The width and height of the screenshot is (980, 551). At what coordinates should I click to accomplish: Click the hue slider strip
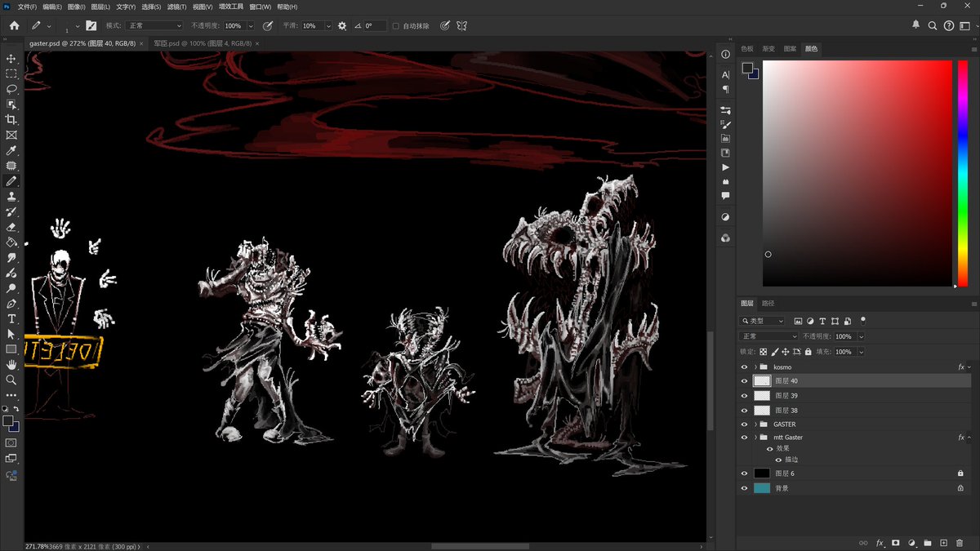(963, 173)
